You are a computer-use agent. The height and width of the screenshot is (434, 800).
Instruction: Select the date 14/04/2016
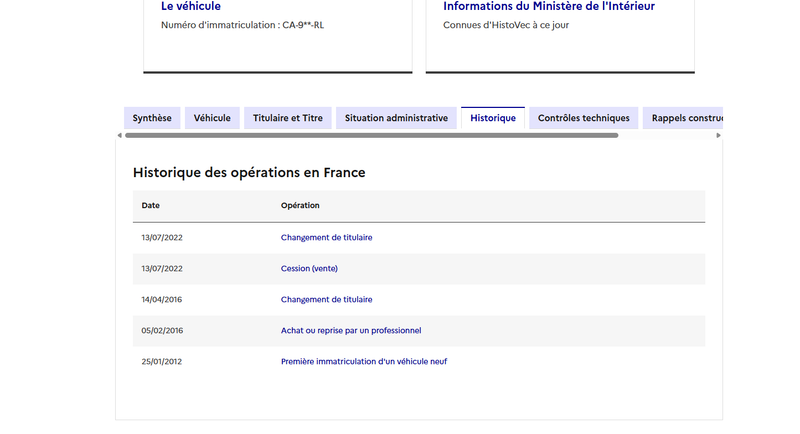[162, 300]
